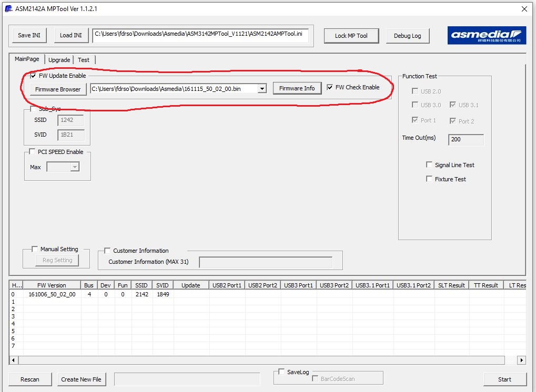Click the FW Version column header
This screenshot has width=536, height=392.
[x=52, y=285]
